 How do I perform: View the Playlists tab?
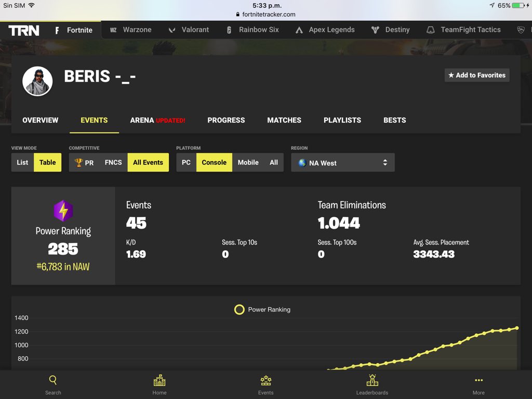342,120
